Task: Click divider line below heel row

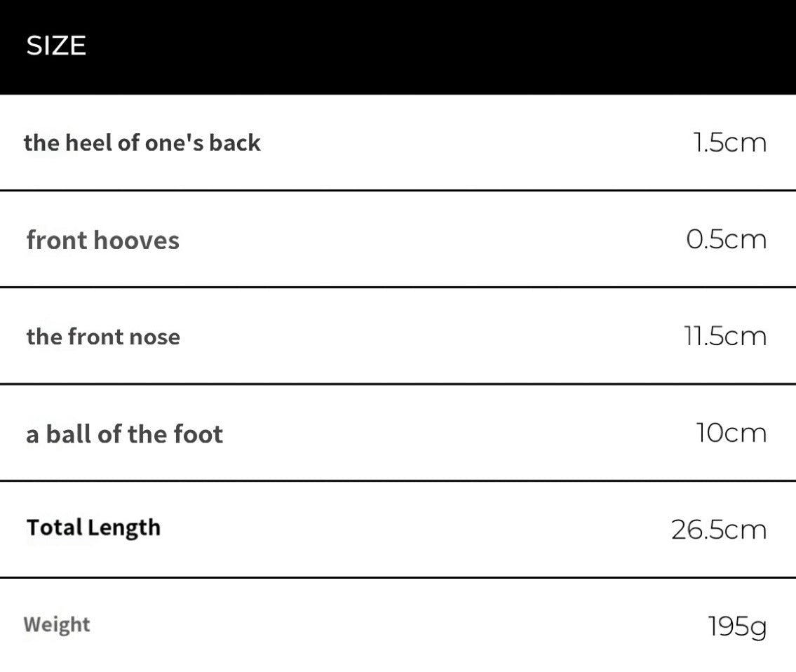Action: tap(398, 191)
